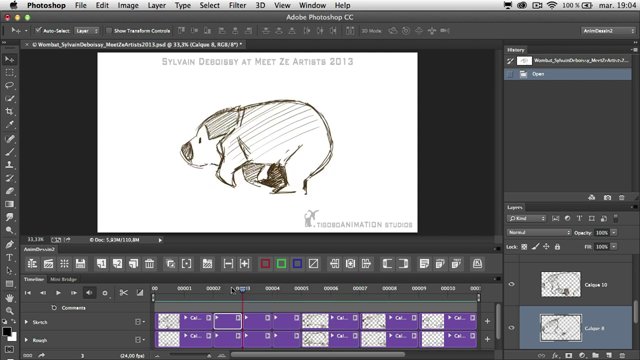Screen dimensions: 640x360
Task: Hide the Calque 10 layer
Action: 511,284
